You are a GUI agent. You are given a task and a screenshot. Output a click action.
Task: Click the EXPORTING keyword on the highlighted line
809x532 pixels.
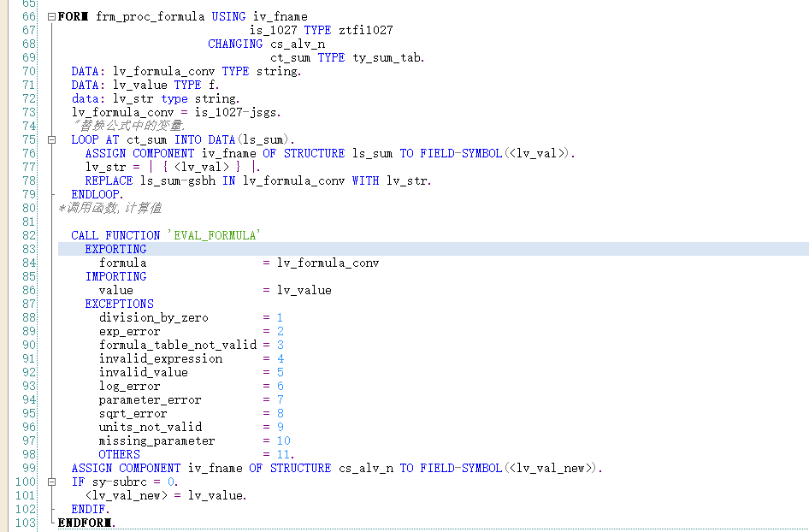click(115, 249)
